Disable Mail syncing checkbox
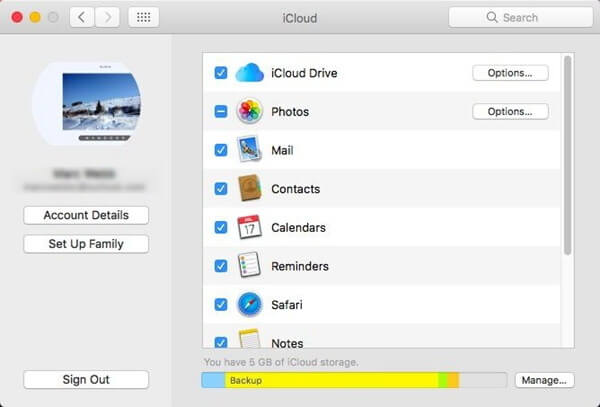The image size is (600, 407). pyautogui.click(x=221, y=150)
